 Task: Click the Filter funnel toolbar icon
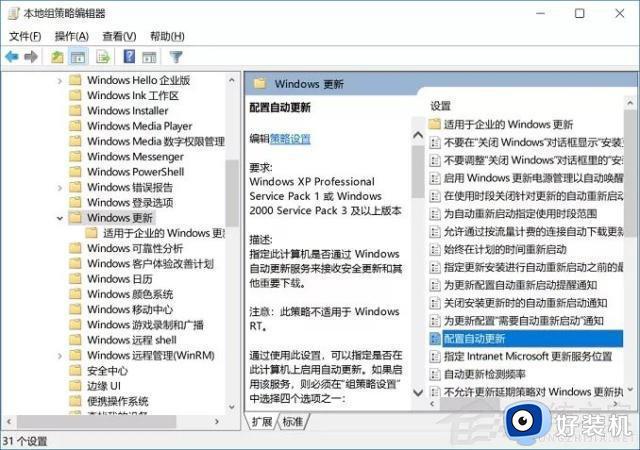176,57
